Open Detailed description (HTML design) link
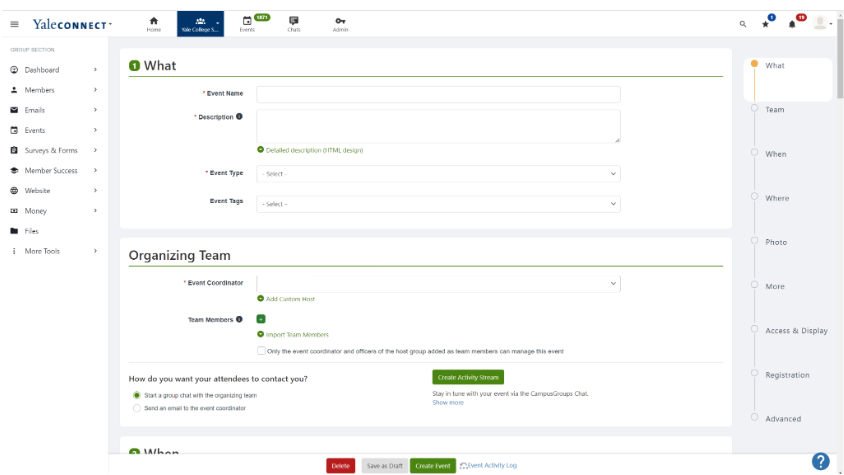 point(314,150)
